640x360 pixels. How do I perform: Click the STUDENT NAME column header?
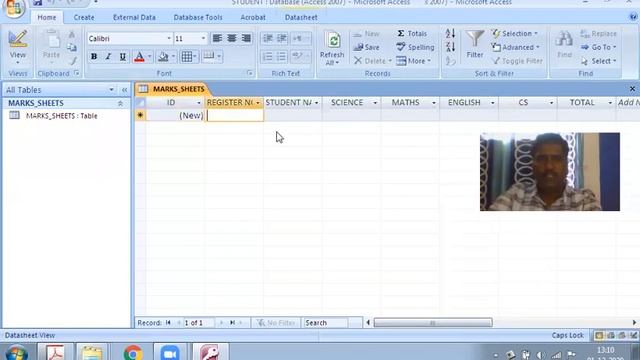pos(293,102)
